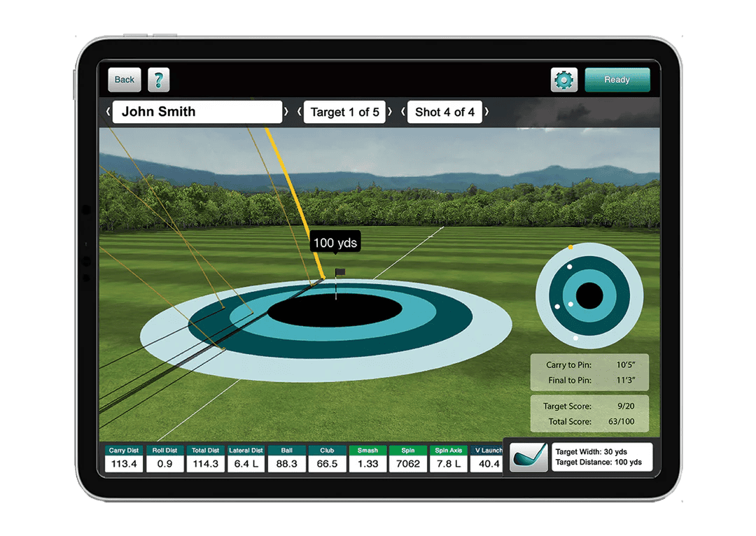Tap the Target Width 30 yds text
This screenshot has width=756, height=536.
pos(591,451)
